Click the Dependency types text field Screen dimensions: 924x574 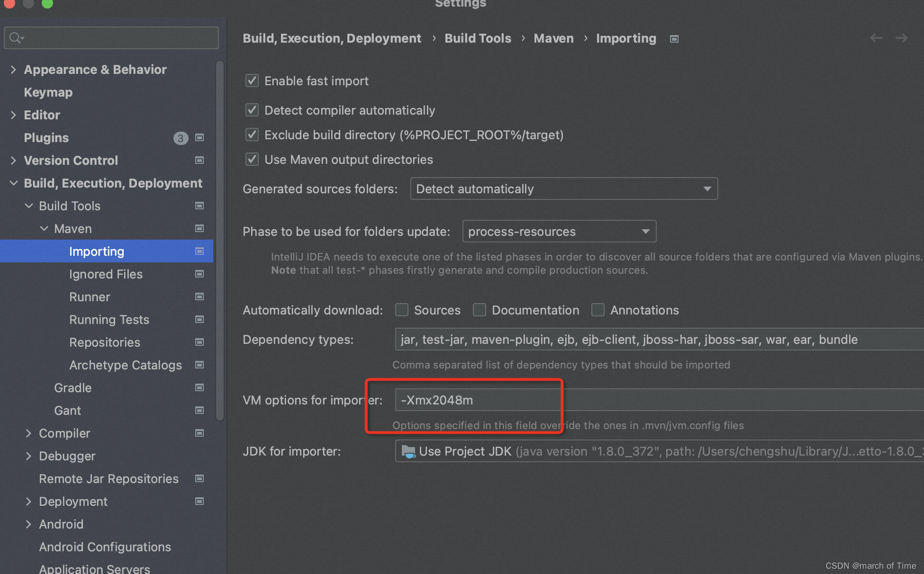pyautogui.click(x=660, y=340)
